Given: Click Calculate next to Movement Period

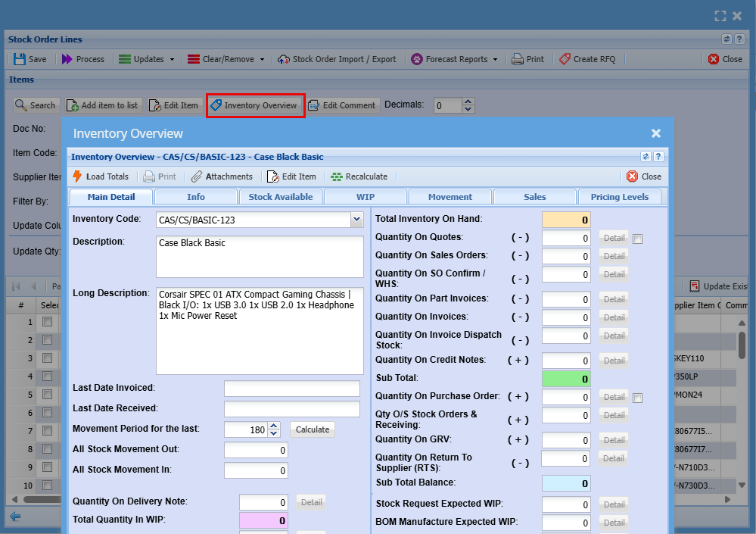Looking at the screenshot, I should coord(312,429).
